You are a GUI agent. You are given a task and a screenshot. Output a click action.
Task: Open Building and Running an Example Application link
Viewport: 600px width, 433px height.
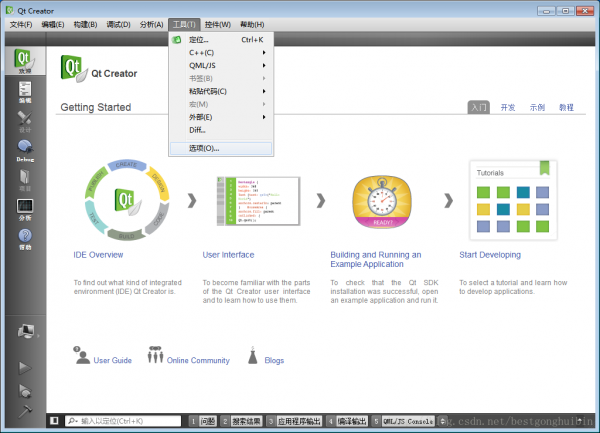click(x=376, y=259)
